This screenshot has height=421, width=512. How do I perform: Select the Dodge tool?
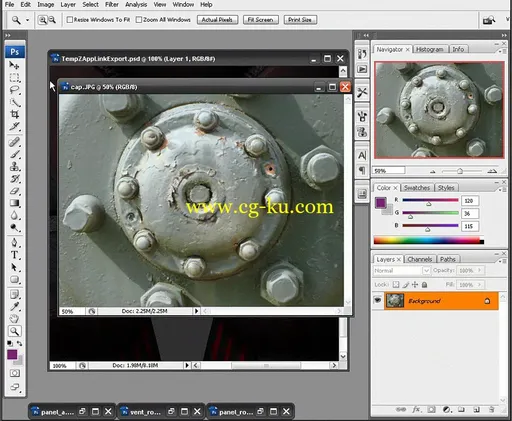14,228
